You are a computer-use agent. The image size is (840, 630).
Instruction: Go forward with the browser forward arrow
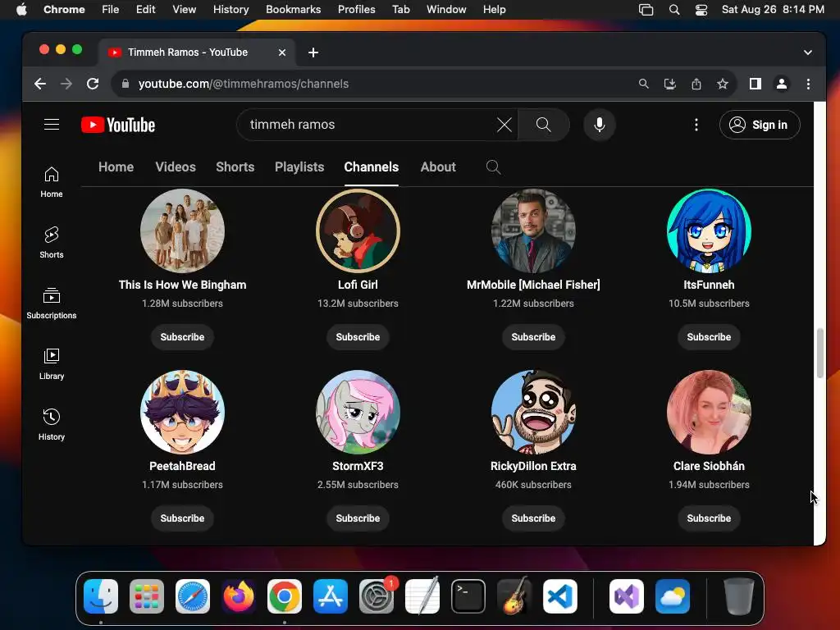click(66, 84)
